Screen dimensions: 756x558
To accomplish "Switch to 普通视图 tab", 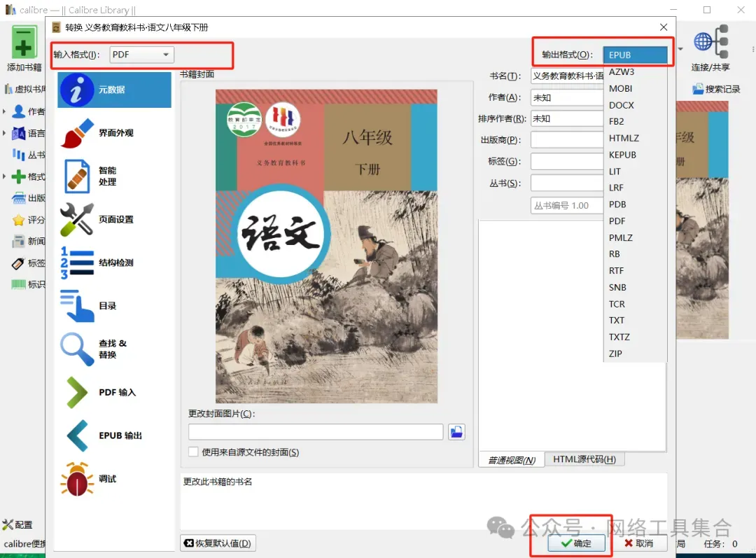I will click(x=512, y=460).
